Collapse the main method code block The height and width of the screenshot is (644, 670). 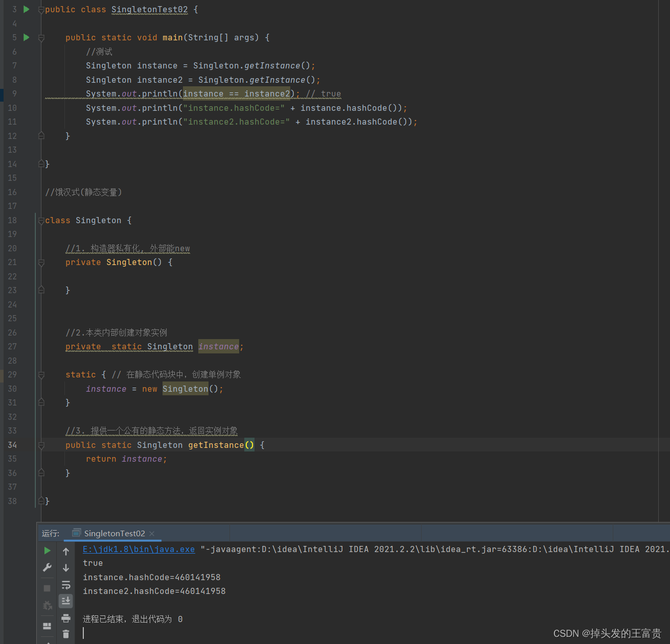(41, 38)
